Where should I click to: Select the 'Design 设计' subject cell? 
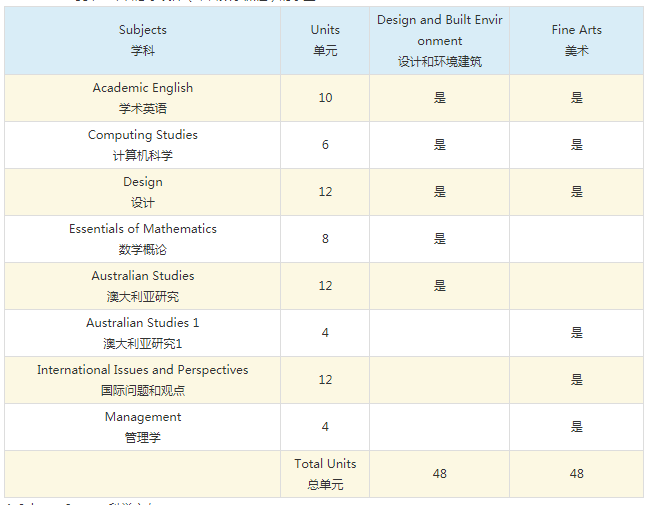tap(142, 192)
